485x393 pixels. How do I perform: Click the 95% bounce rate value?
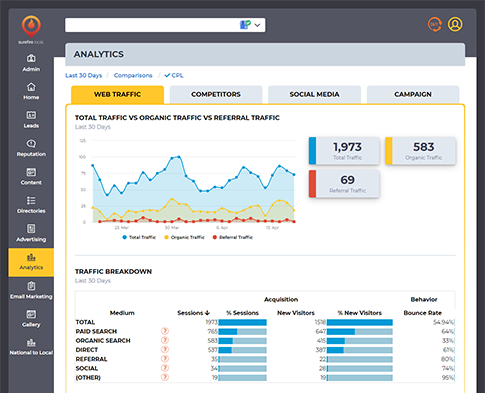pyautogui.click(x=447, y=378)
